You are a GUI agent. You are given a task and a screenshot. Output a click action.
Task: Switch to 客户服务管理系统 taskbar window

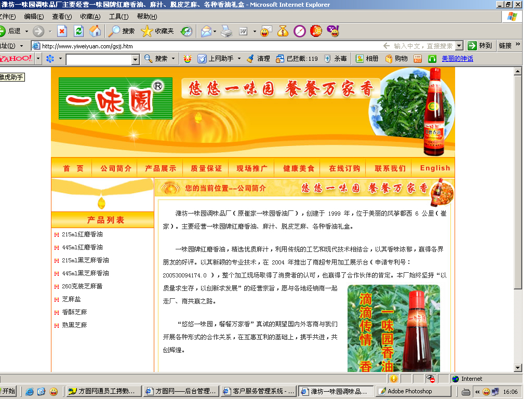(258, 391)
